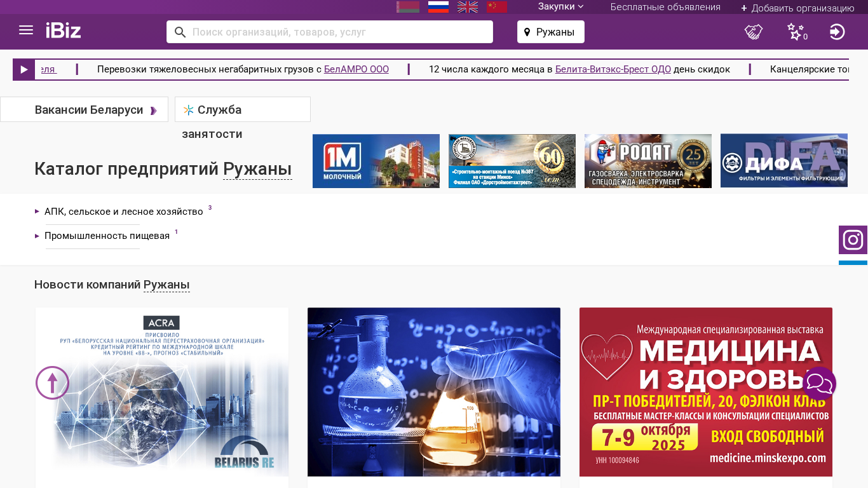Open the favorites stars icon
The width and height of the screenshot is (868, 488).
pos(797,32)
